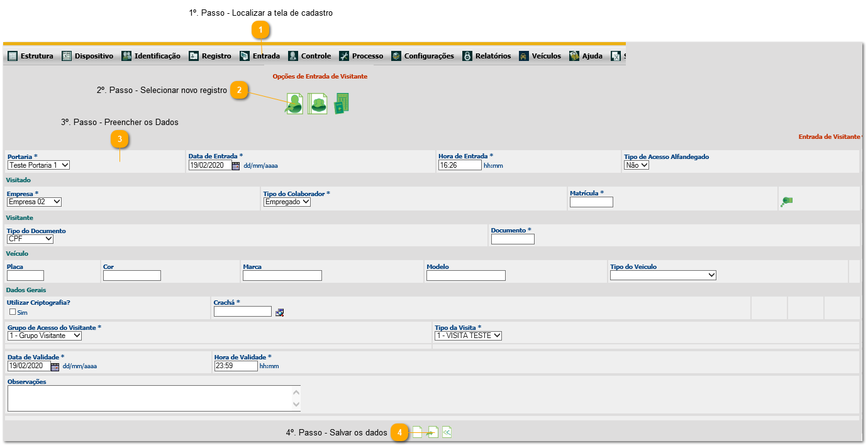Viewport: 868px width, 448px height.
Task: Click the Hora de Validade time field
Action: pyautogui.click(x=236, y=366)
